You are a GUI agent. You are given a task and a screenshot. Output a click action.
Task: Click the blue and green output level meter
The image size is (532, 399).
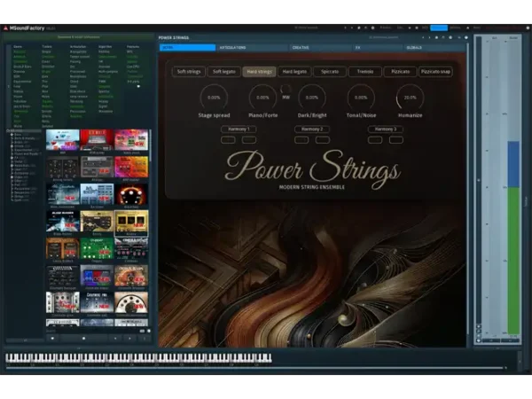tap(513, 239)
